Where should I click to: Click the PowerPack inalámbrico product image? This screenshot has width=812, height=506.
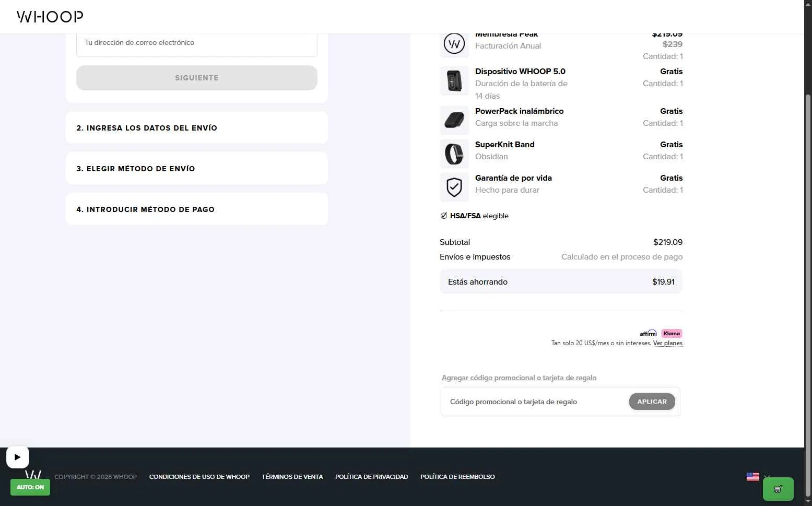pos(454,120)
